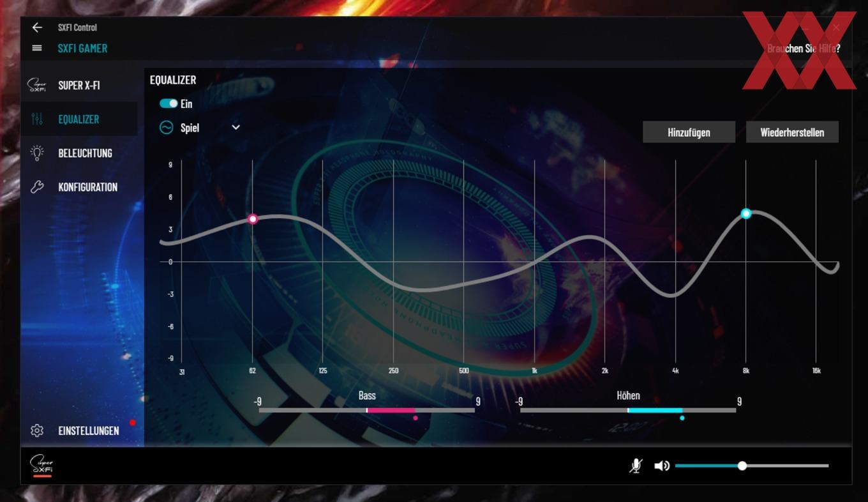Mute the microphone icon
Image resolution: width=868 pixels, height=502 pixels.
pos(636,466)
